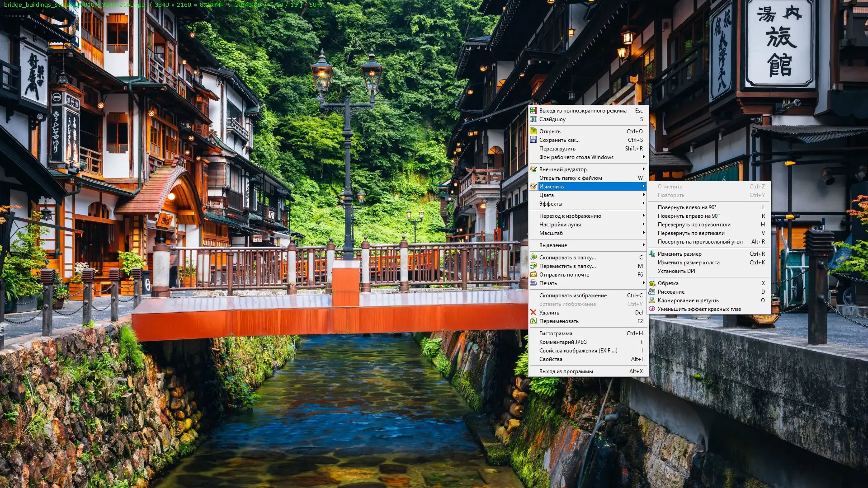Click the red X Удалить icon
868x488 pixels.
[x=533, y=313]
